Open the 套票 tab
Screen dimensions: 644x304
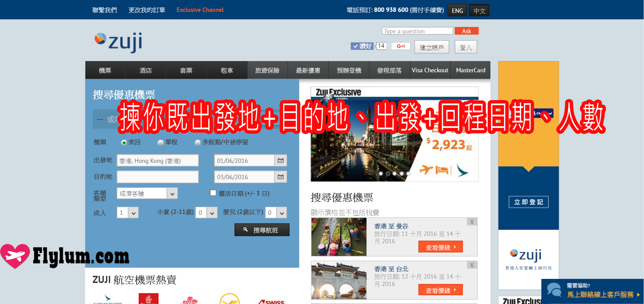[x=186, y=70]
